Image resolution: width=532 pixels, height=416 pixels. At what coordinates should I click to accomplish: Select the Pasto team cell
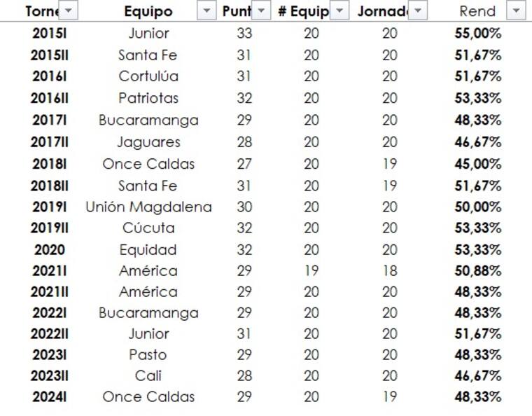point(148,354)
